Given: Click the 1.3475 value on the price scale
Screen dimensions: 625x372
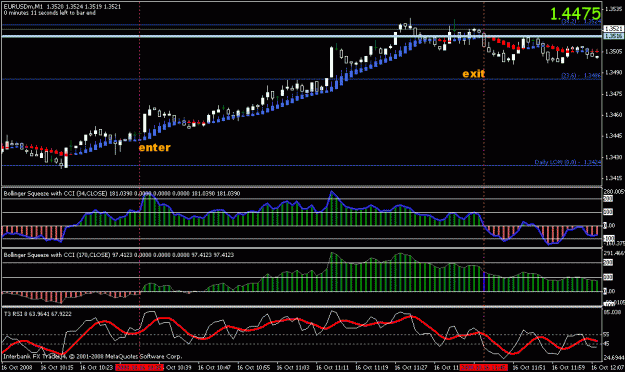Looking at the screenshot, I should pyautogui.click(x=614, y=94).
